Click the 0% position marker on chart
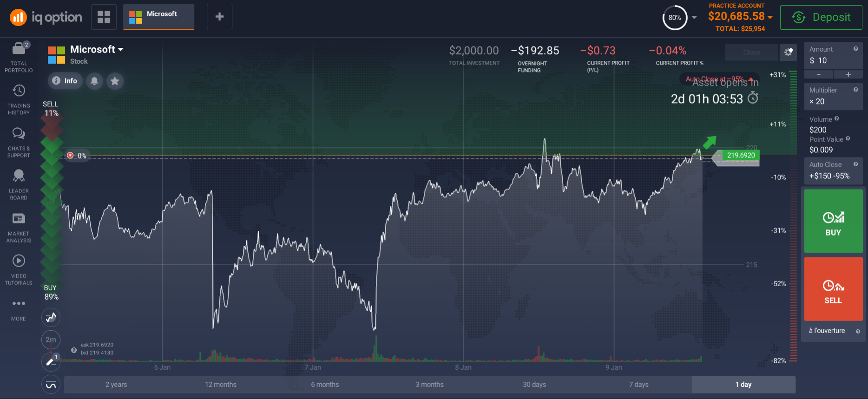Viewport: 868px width, 399px height. click(77, 156)
